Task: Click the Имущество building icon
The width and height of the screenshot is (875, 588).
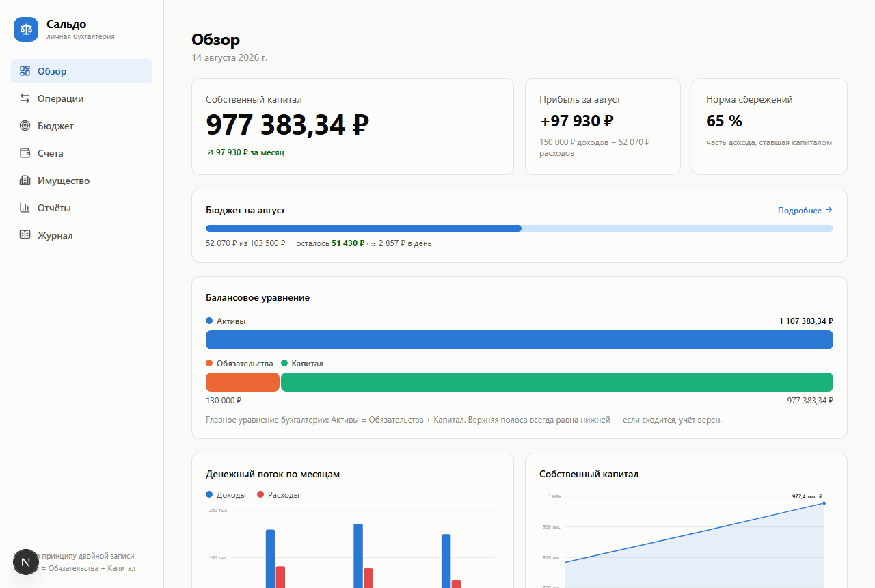Action: [x=25, y=181]
